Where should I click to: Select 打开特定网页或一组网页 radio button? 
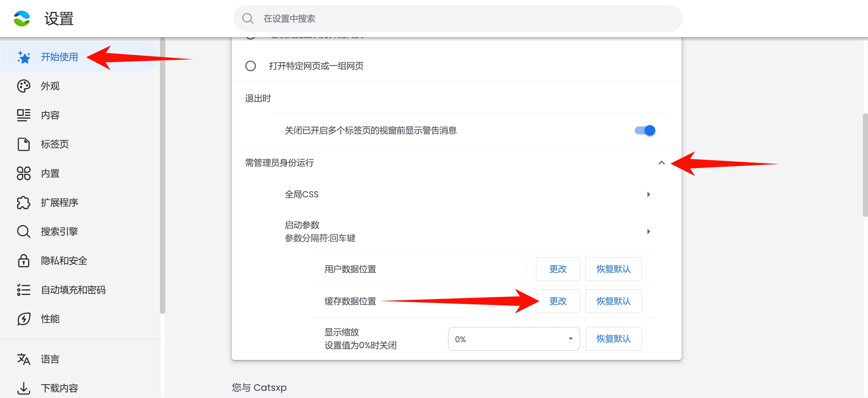click(250, 66)
